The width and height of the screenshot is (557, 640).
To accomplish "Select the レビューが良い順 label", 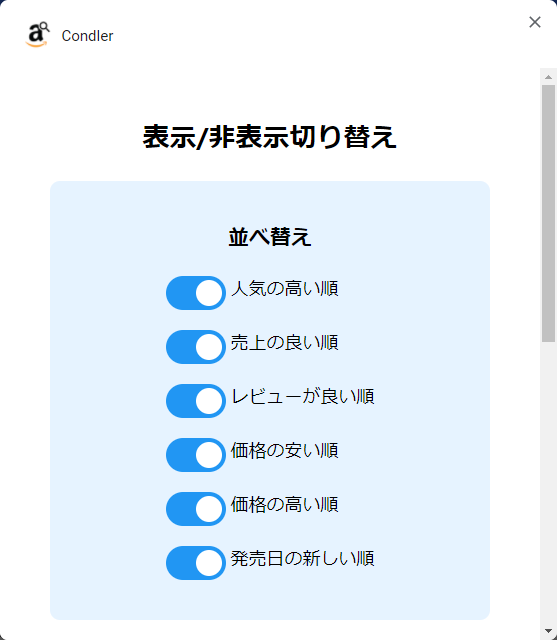I will 302,396.
